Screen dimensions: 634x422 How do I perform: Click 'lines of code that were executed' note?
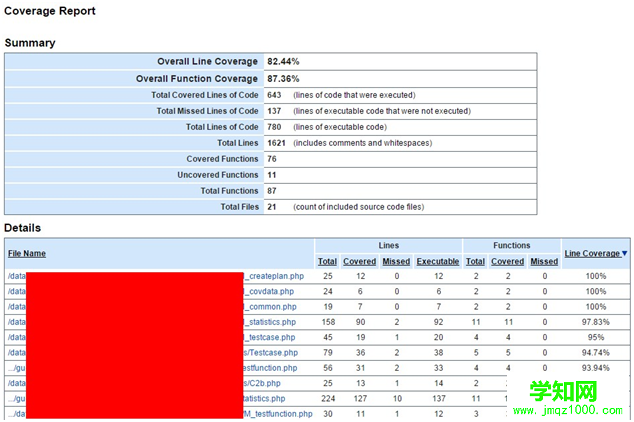pos(354,95)
